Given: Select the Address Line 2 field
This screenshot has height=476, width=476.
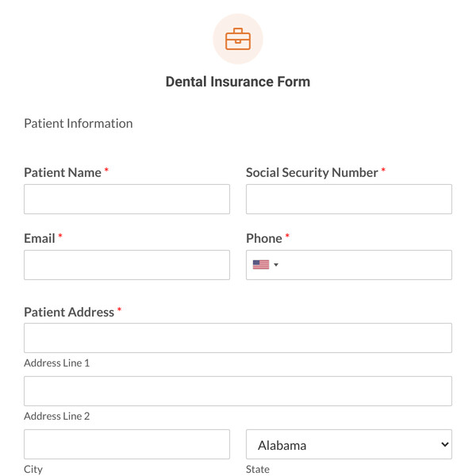Looking at the screenshot, I should point(238,391).
